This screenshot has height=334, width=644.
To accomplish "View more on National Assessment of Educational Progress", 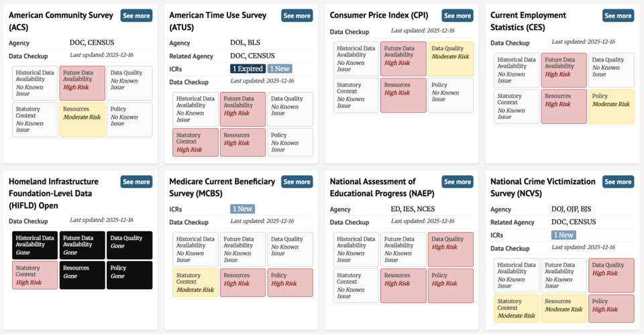I will pos(458,182).
